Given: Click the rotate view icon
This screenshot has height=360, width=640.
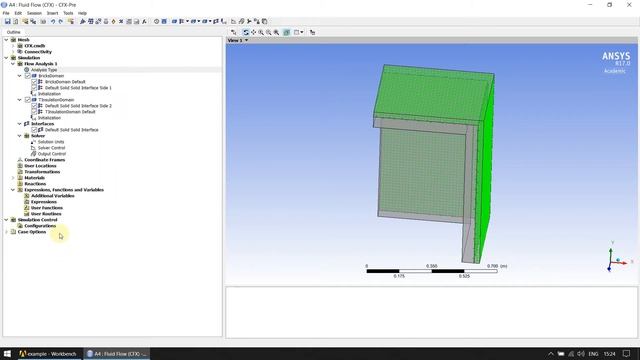Looking at the screenshot, I should click(246, 32).
